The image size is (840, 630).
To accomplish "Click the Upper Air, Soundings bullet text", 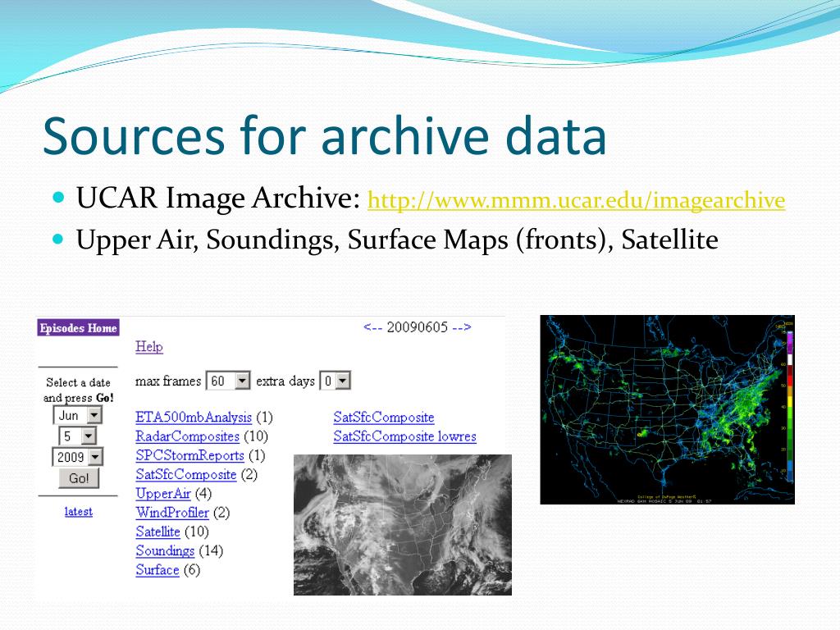I will [x=397, y=240].
